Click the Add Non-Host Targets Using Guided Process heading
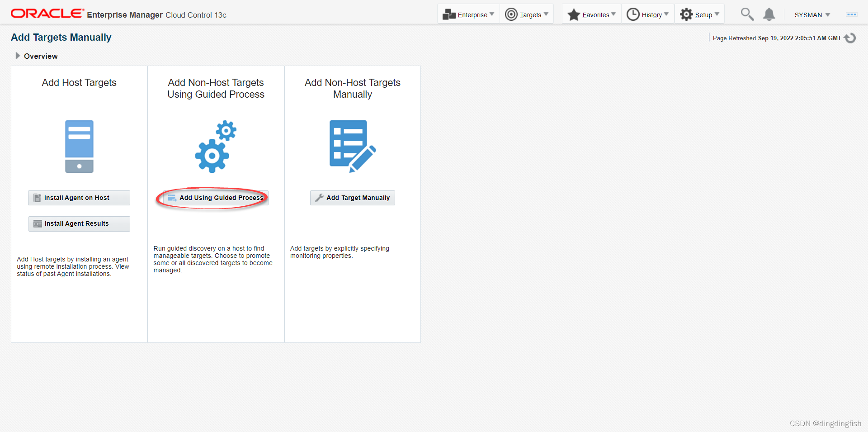This screenshot has height=432, width=868. (x=216, y=88)
